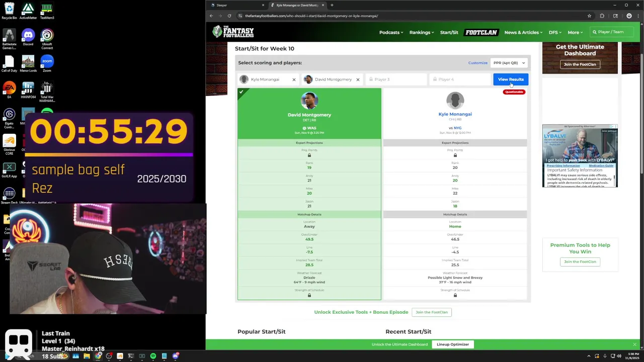Open the FOOTCLAN nav item
The height and width of the screenshot is (362, 644).
[x=481, y=32]
